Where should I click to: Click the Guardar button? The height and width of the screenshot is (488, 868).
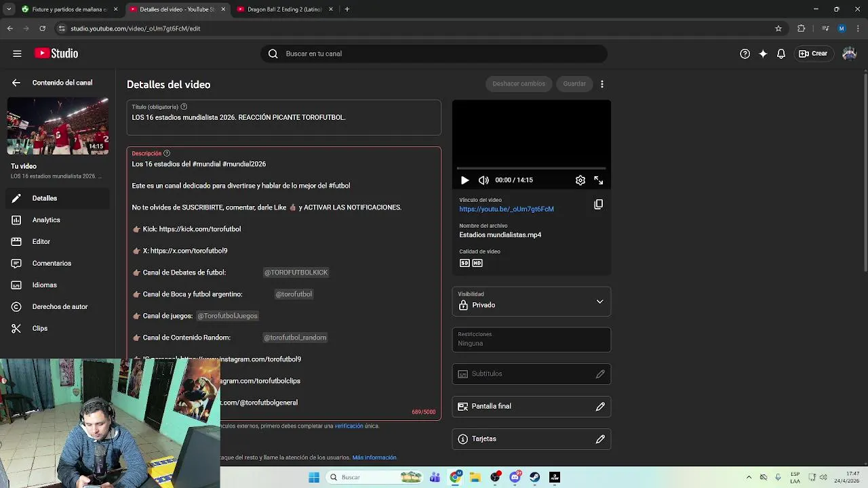[x=574, y=84]
